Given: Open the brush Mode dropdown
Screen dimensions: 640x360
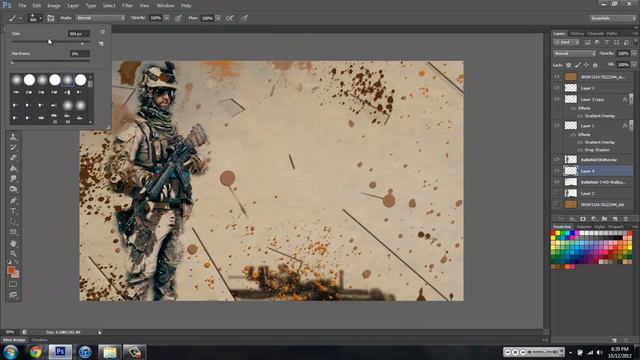Looking at the screenshot, I should click(x=100, y=18).
